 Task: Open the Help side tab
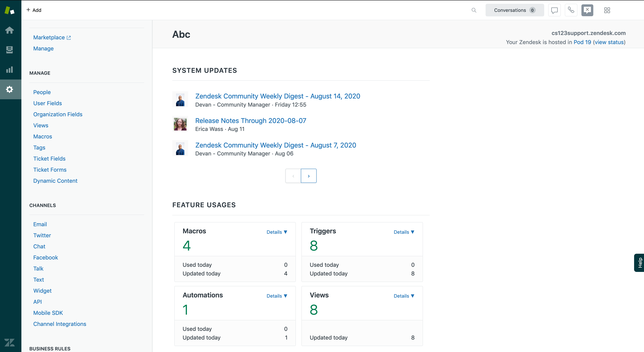(639, 263)
